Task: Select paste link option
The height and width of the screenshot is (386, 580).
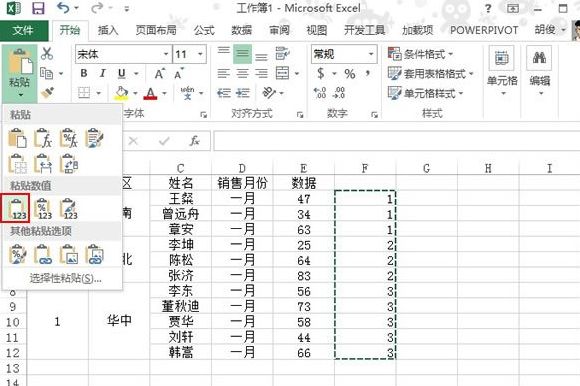Action: (x=43, y=254)
